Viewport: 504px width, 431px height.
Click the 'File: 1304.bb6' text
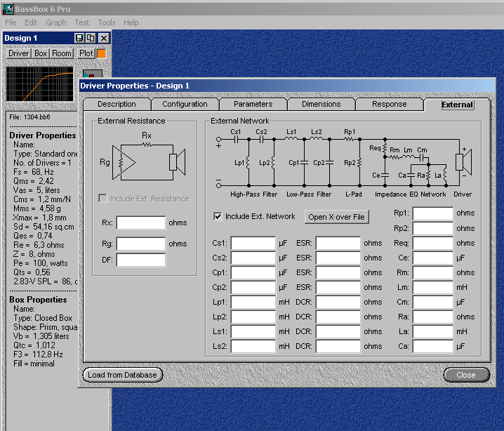[x=29, y=117]
